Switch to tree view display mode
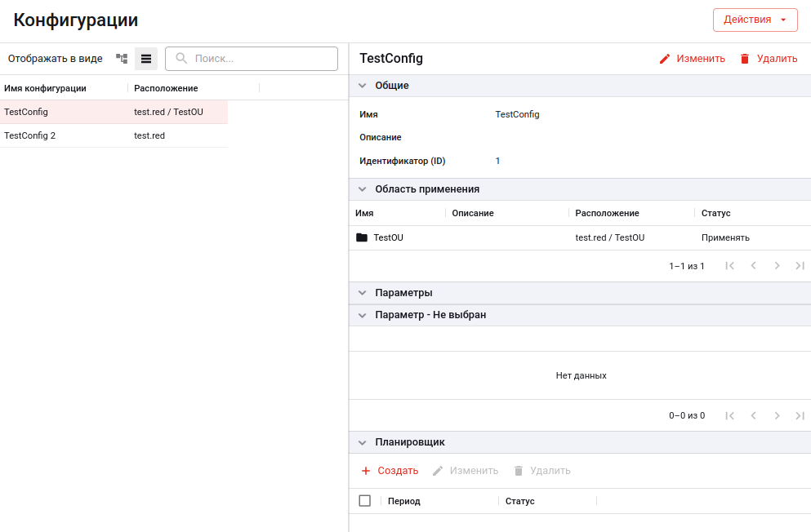This screenshot has width=811, height=532. click(x=122, y=59)
